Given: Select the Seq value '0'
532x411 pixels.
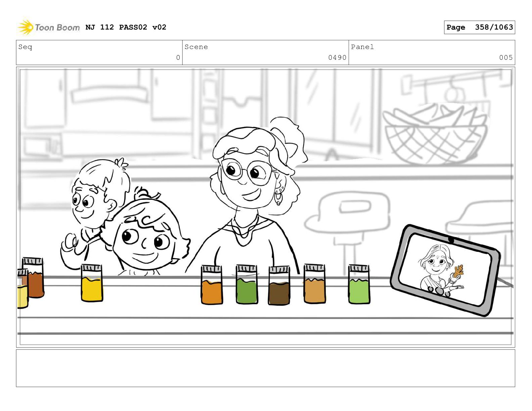Looking at the screenshot, I should click(x=178, y=58).
